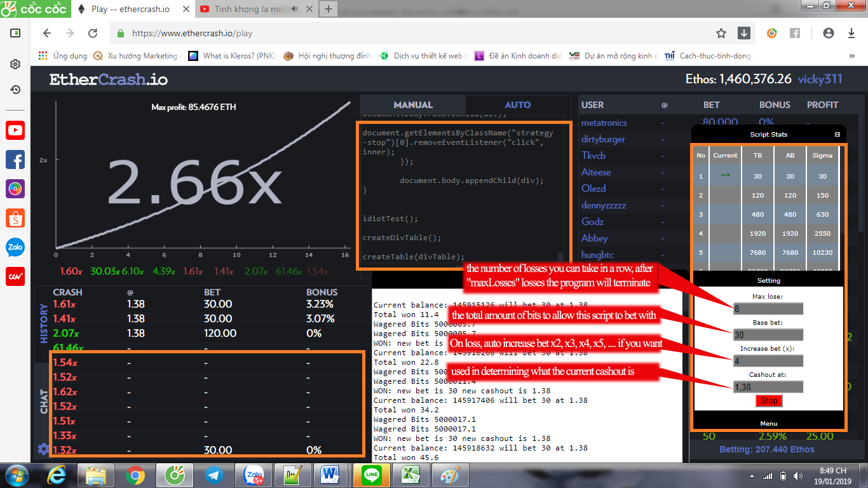Open dirtyburger user profile
The image size is (868, 488).
[x=603, y=139]
